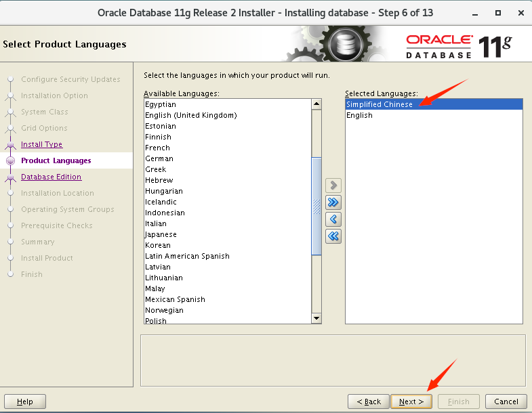Click the Operating System Groups step

tap(68, 209)
